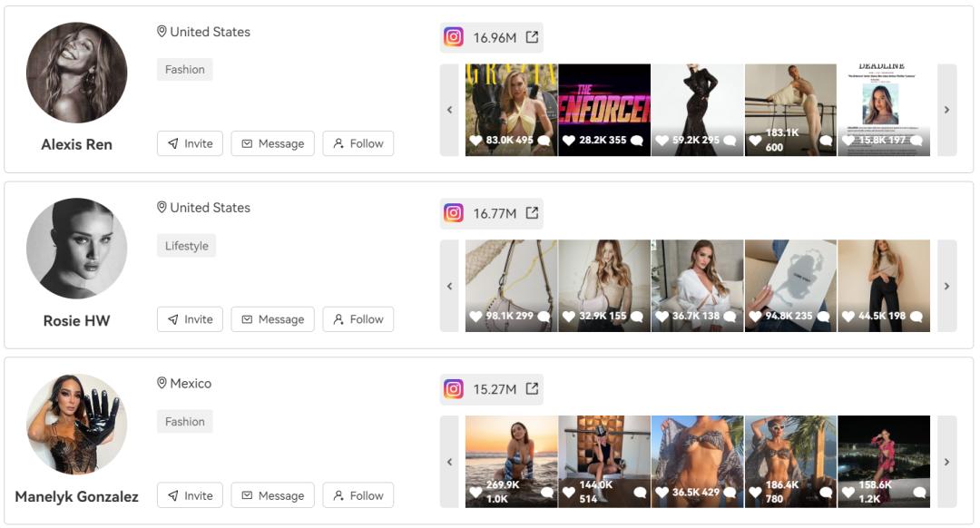Show previous posts in Manelyk Gonzalez's carousel
The image size is (980, 528).
coord(449,462)
